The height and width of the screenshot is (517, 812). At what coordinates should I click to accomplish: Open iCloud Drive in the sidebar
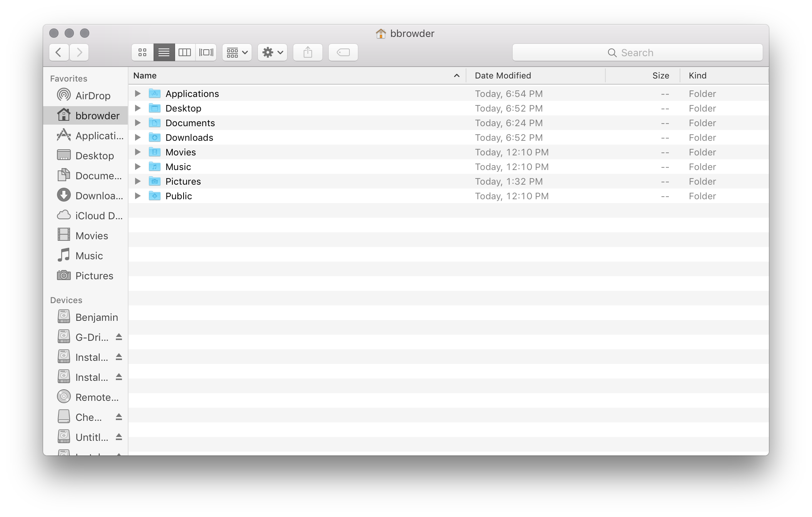(99, 216)
